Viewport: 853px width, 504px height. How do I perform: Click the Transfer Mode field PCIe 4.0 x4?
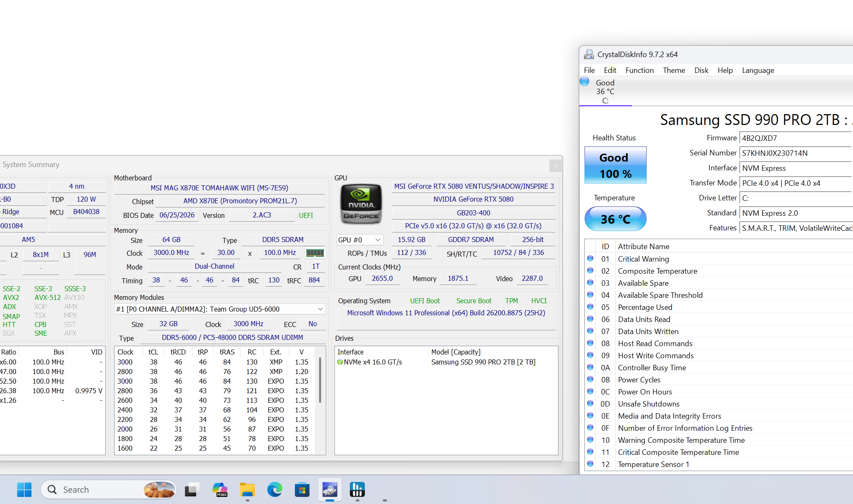[796, 183]
